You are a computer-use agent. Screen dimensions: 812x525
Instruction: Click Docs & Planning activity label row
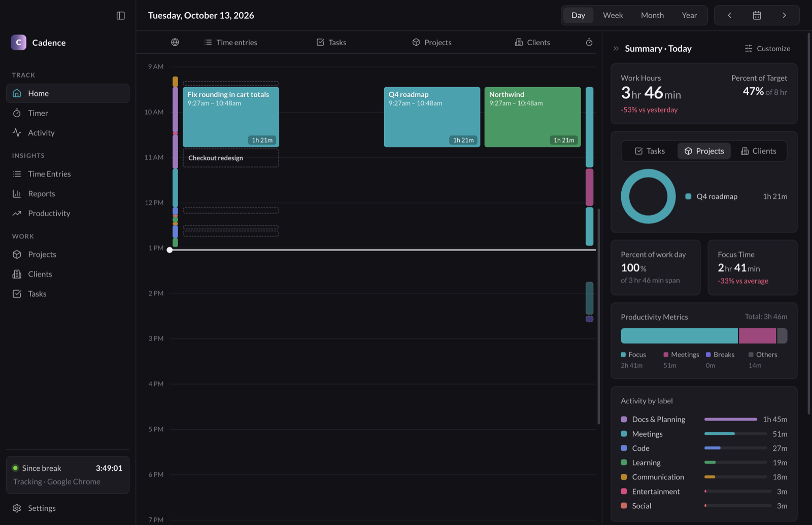click(x=704, y=419)
